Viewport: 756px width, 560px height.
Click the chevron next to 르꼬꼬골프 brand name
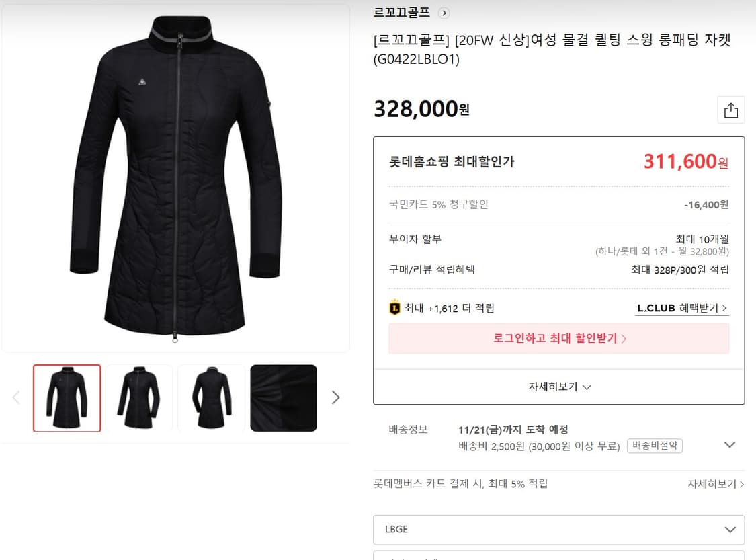click(x=444, y=13)
